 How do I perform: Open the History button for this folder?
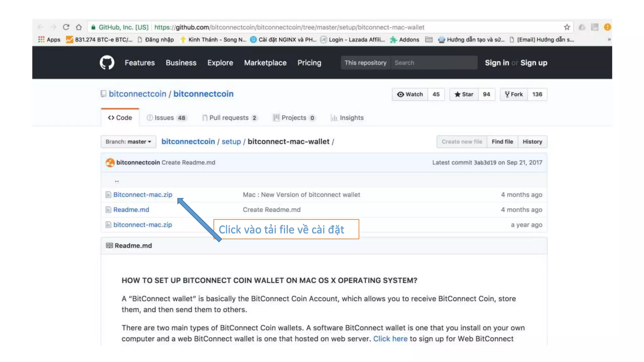point(532,142)
